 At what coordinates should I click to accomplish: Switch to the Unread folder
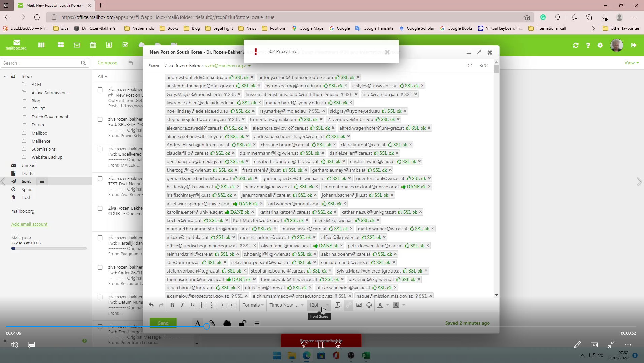coord(29,165)
